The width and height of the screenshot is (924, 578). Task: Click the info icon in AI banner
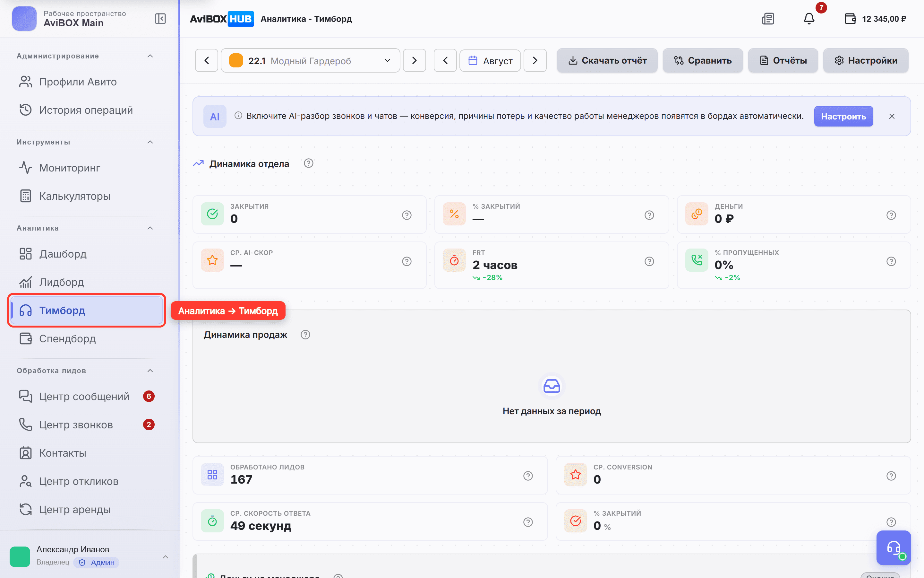tap(238, 116)
